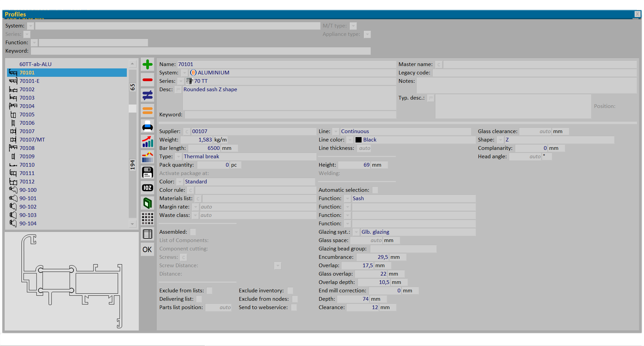Enable the Exclude from lists checkbox

[x=209, y=291]
